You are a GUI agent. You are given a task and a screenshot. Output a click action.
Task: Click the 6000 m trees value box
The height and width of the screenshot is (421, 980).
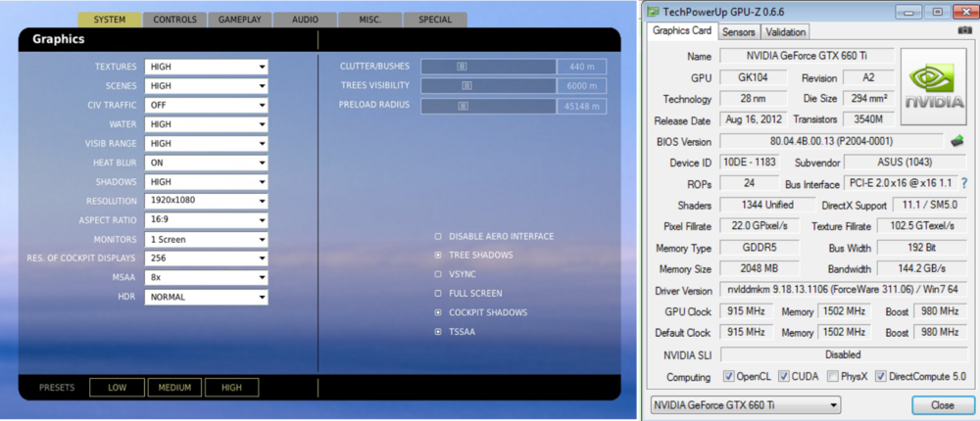(581, 85)
